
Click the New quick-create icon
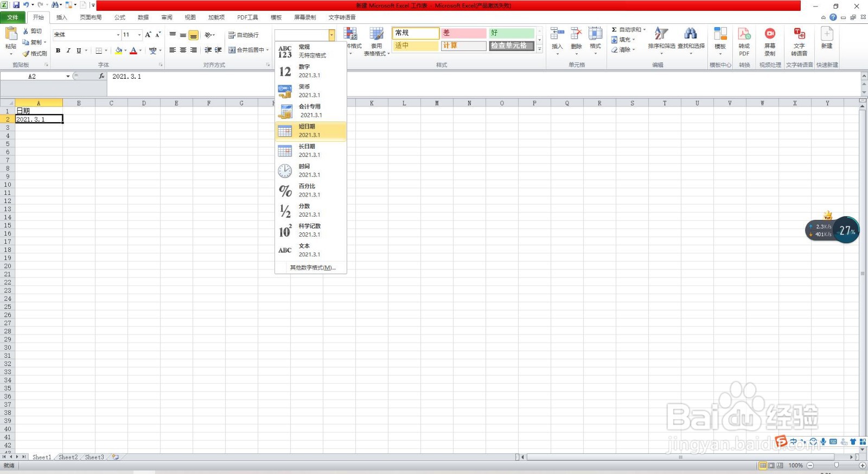[827, 34]
